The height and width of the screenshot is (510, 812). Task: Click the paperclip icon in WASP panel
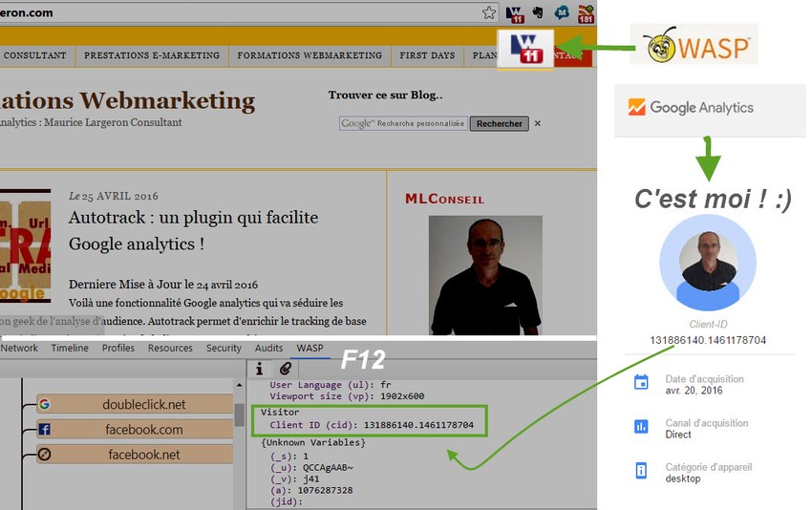tap(285, 368)
